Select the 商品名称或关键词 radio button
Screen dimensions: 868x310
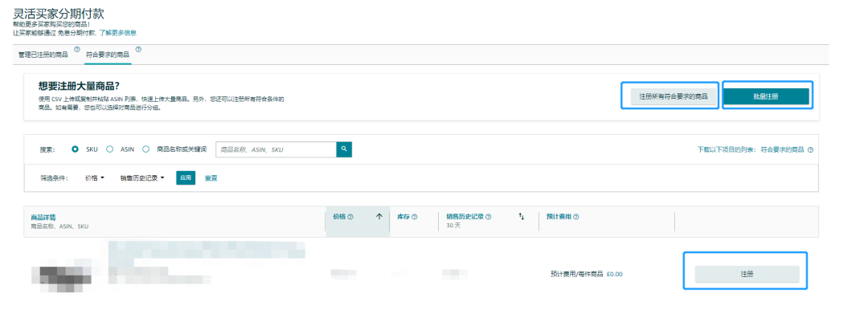[x=146, y=149]
